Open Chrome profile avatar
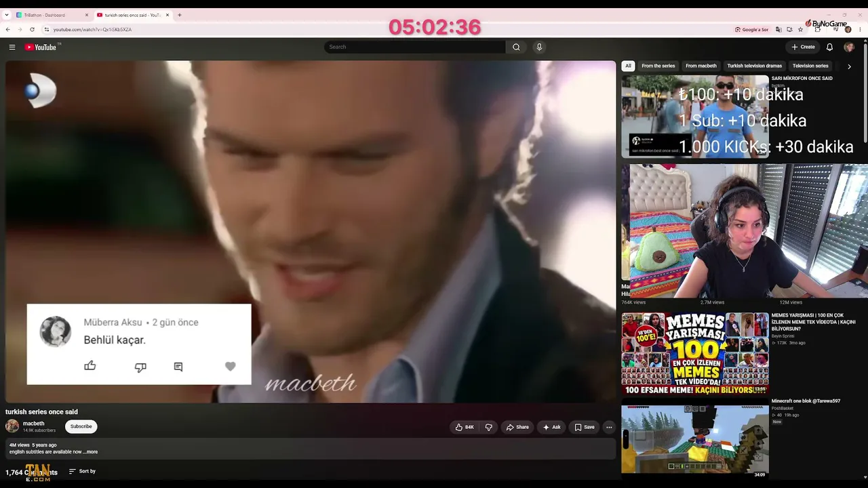 click(x=848, y=29)
